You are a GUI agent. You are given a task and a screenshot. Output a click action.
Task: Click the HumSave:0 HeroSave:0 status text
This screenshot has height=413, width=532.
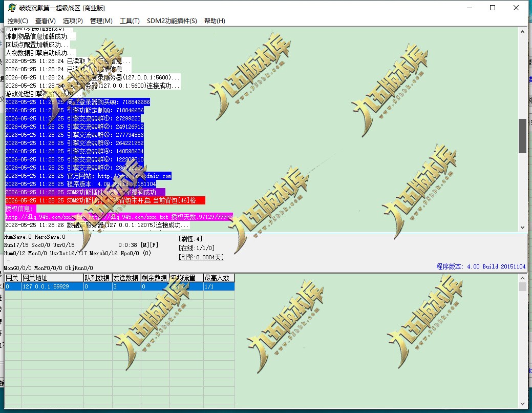[35, 237]
